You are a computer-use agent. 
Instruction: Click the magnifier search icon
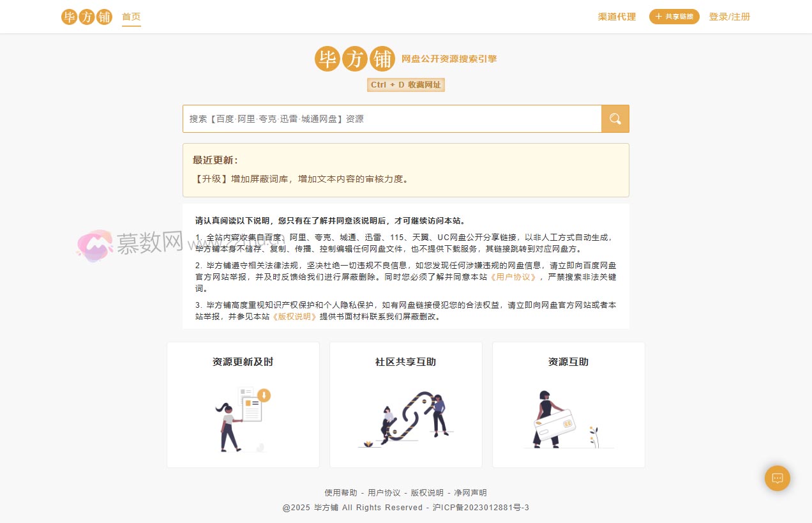[x=615, y=118]
